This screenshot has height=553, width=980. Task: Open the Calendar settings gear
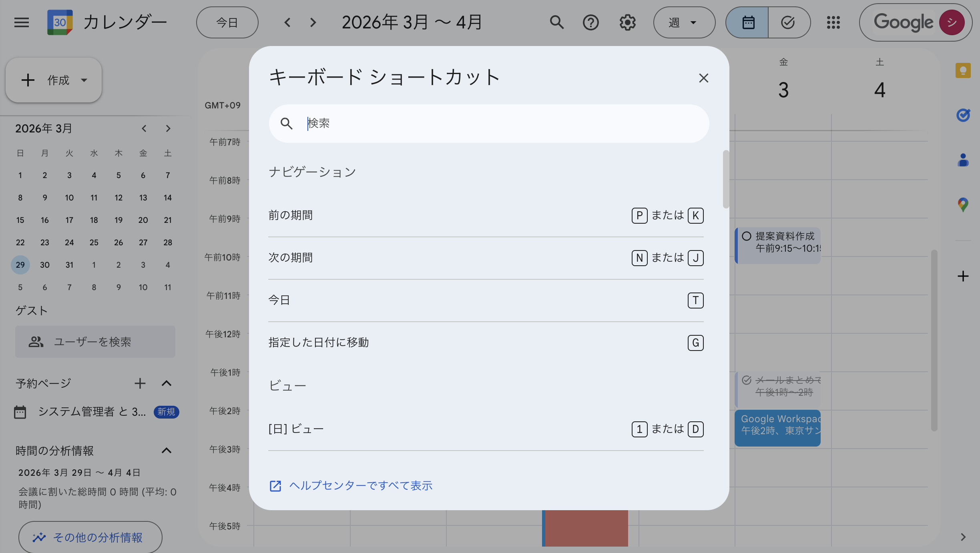click(x=627, y=22)
